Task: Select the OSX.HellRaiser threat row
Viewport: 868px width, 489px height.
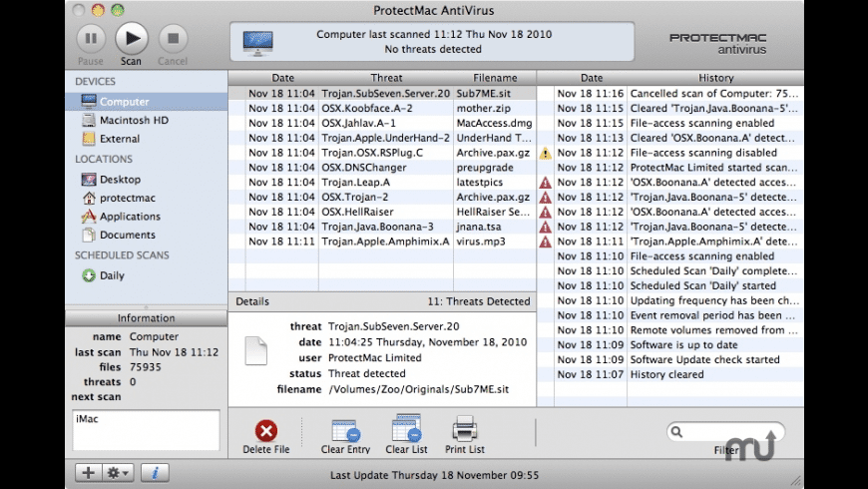Action: click(x=382, y=212)
